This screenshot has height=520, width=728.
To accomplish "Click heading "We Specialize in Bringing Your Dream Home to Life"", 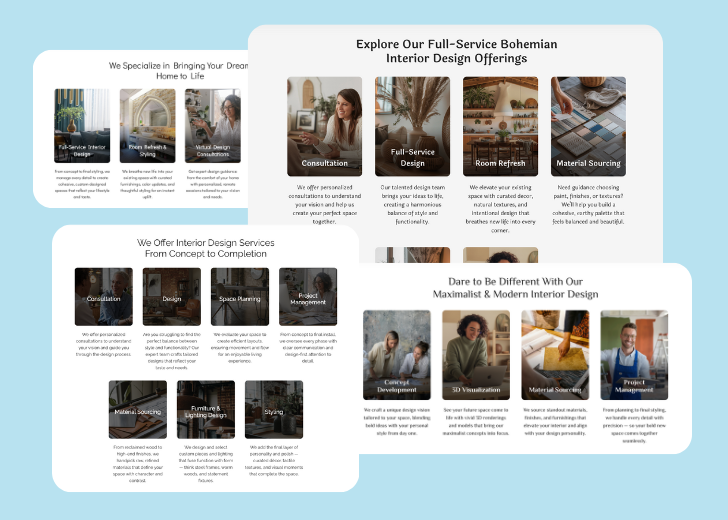I will tap(179, 71).
